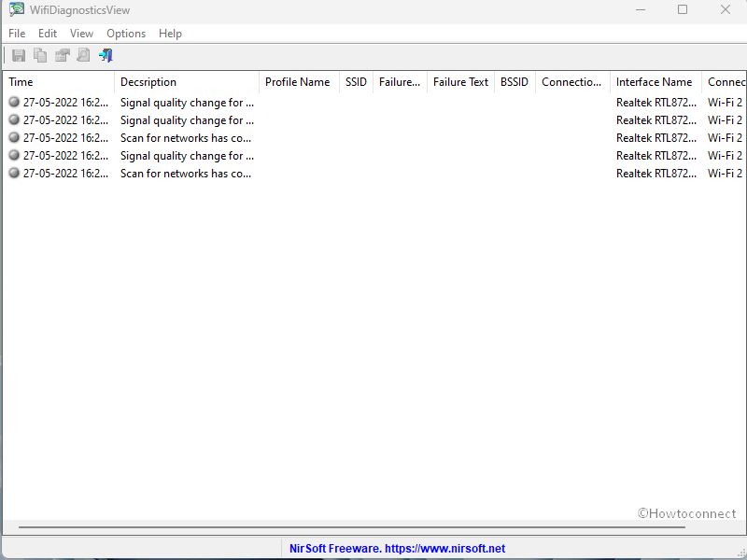Click the Save selected items floppy icon
The image size is (747, 560).
[x=19, y=55]
